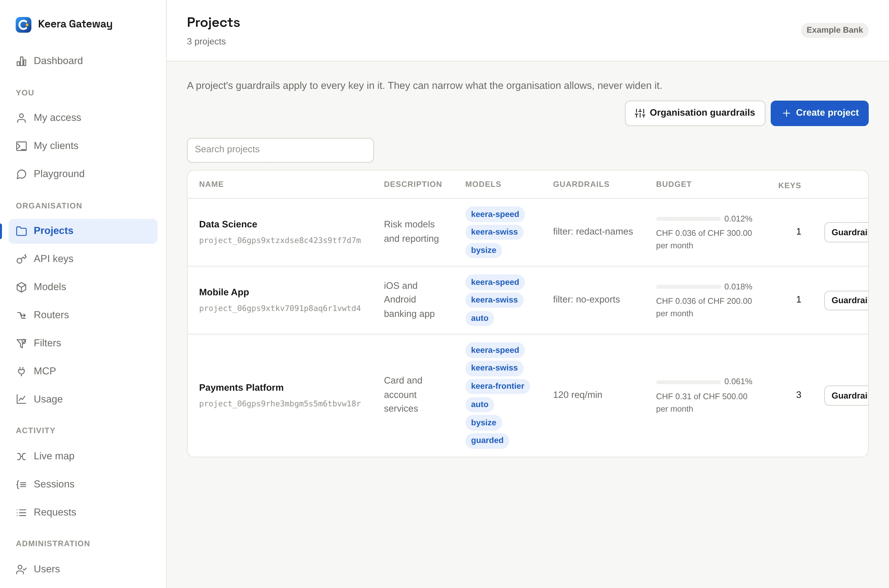
Task: Click '120 req/min' guardrail text
Action: point(577,395)
